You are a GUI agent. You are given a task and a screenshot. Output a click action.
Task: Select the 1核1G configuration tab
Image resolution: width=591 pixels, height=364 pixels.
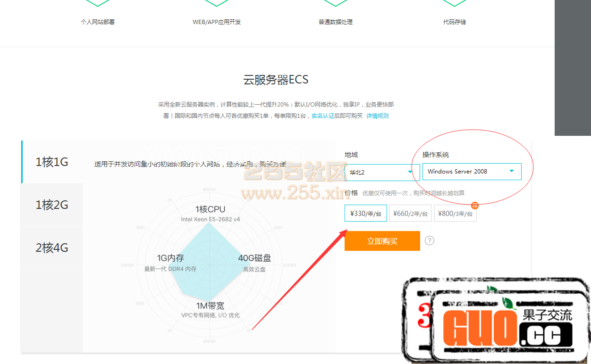pos(52,162)
